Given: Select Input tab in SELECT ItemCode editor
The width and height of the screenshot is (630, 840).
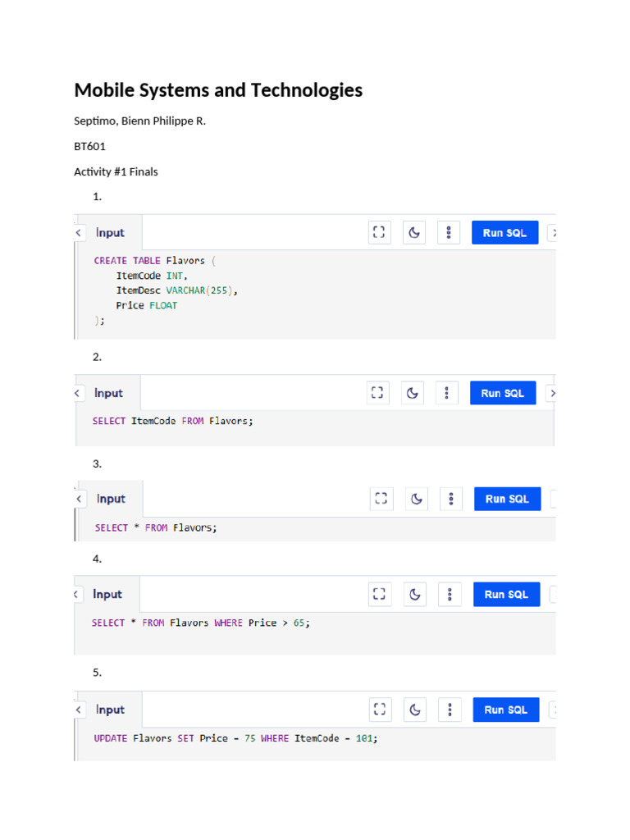Looking at the screenshot, I should [x=108, y=393].
